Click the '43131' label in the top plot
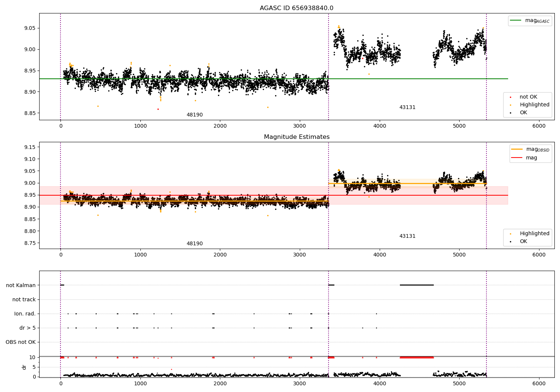Viewport: 560px width, 392px height. tap(407, 108)
